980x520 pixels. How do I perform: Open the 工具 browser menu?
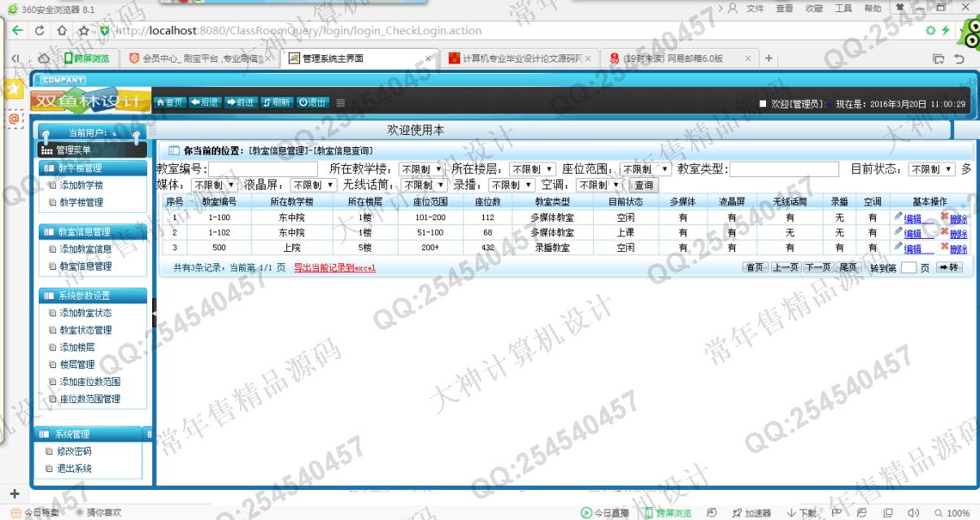point(843,8)
